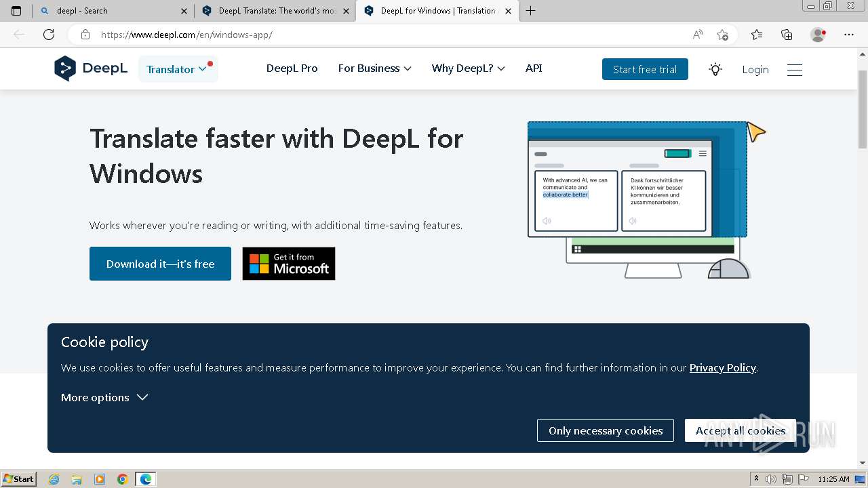Click the Start free trial button

[645, 69]
